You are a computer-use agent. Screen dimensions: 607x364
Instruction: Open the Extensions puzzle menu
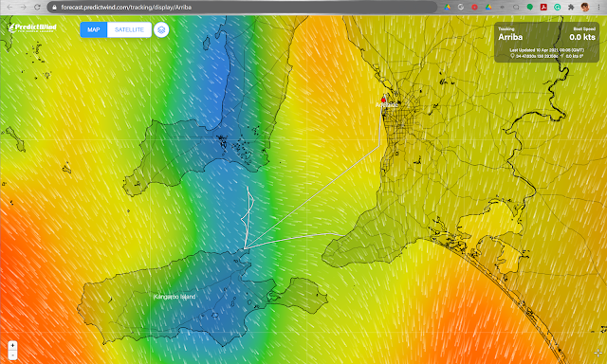[571, 7]
